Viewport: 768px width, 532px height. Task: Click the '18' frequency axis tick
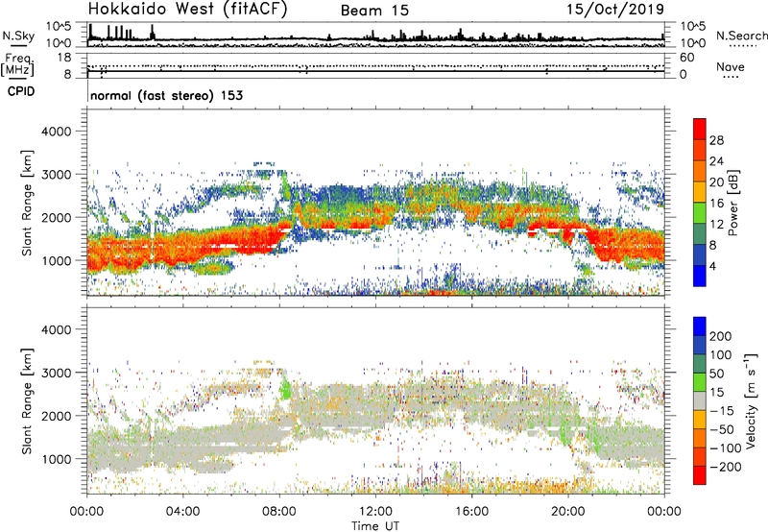(64, 58)
